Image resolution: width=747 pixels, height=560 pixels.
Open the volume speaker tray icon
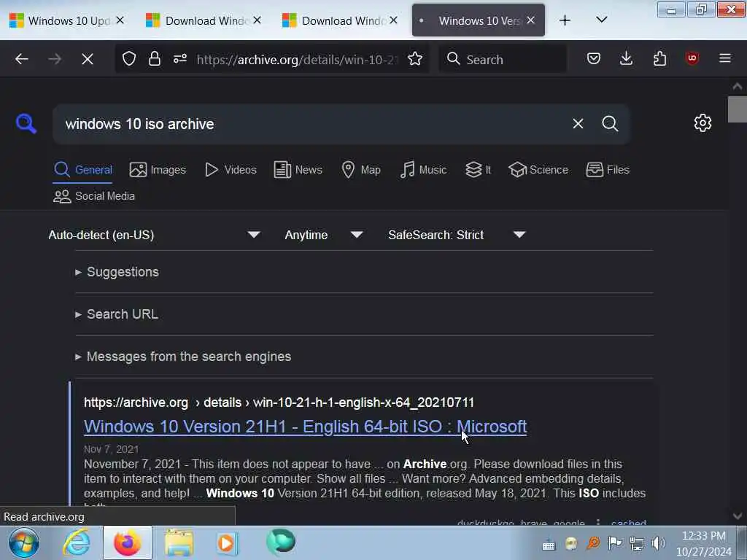pyautogui.click(x=659, y=543)
